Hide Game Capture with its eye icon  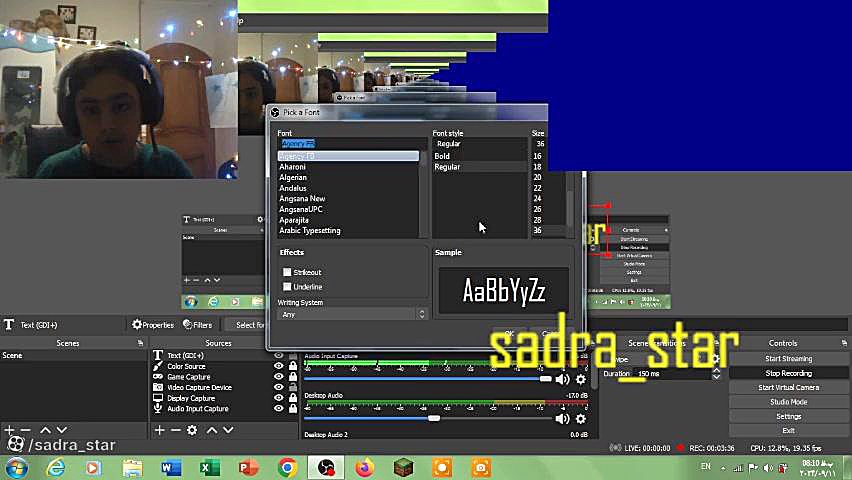pos(279,376)
